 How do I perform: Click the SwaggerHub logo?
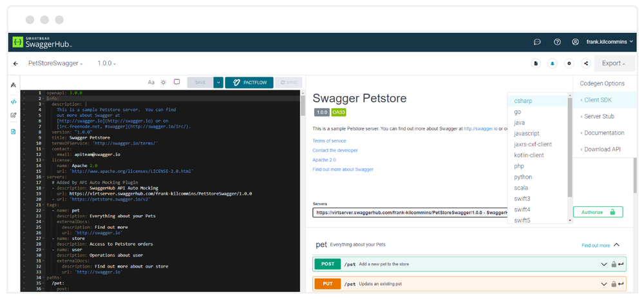tap(42, 42)
